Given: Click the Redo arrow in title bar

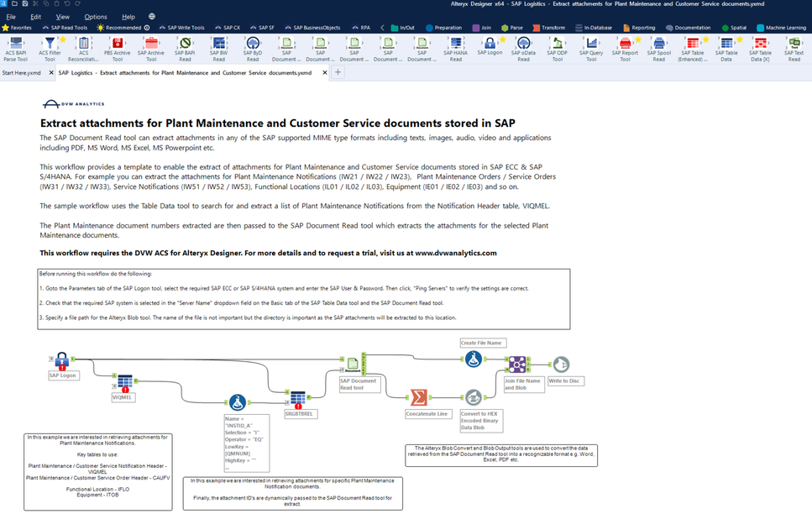Looking at the screenshot, I should pyautogui.click(x=78, y=3).
